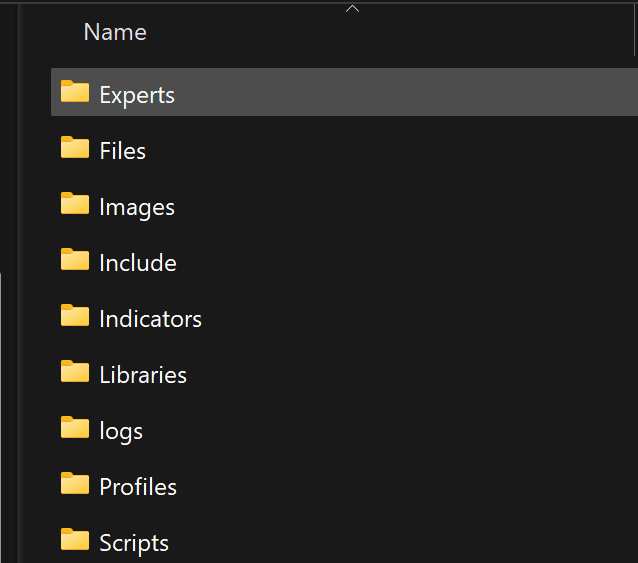The width and height of the screenshot is (638, 563).
Task: Click the Images folder icon
Action: pyautogui.click(x=75, y=203)
